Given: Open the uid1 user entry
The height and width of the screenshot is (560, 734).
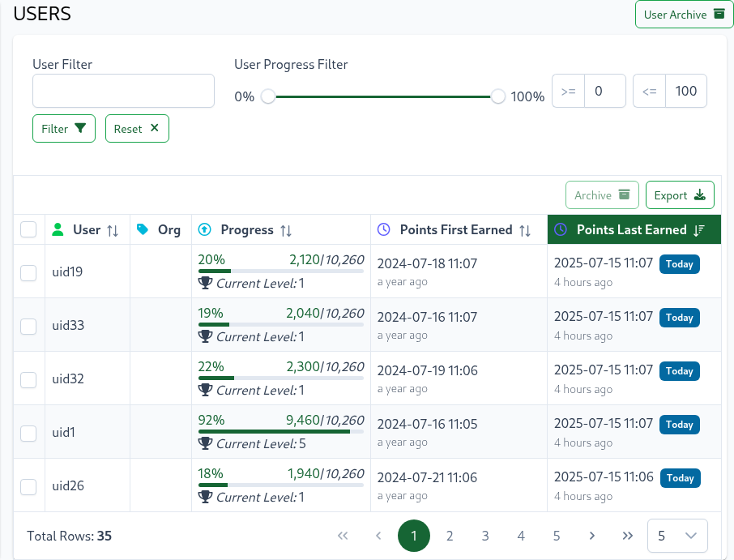Looking at the screenshot, I should [x=64, y=432].
